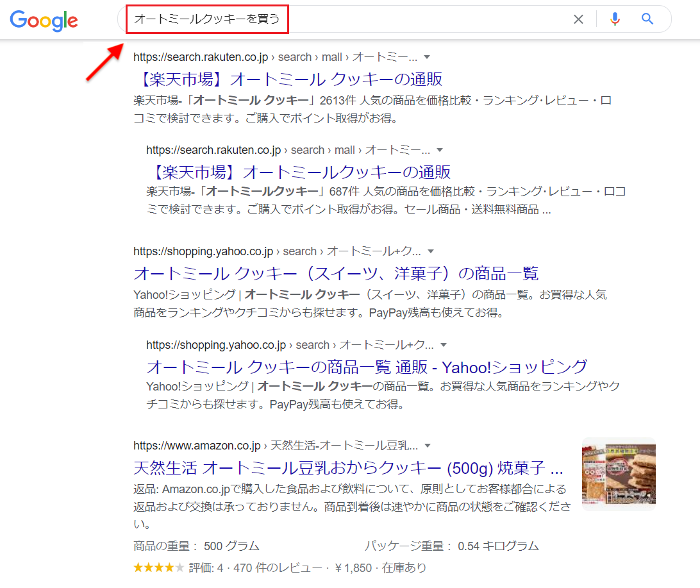Open オートミール クッキー（スイーツ、洋菓子）の商品一覧 link

click(x=336, y=273)
